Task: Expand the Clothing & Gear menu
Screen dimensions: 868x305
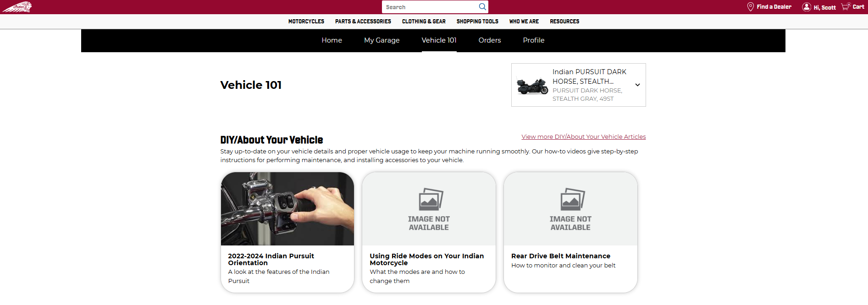Action: [423, 22]
